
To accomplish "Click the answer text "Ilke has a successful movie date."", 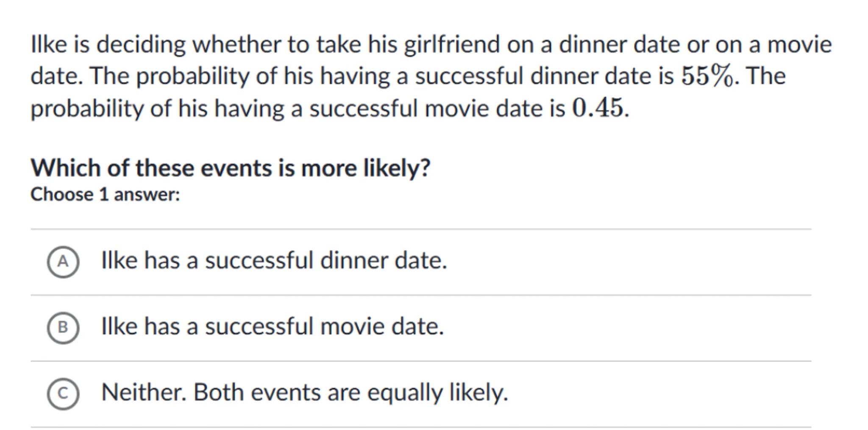I will (272, 327).
